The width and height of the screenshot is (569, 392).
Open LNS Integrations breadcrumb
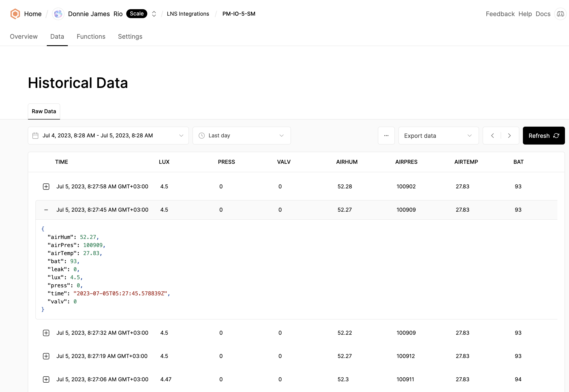click(188, 14)
